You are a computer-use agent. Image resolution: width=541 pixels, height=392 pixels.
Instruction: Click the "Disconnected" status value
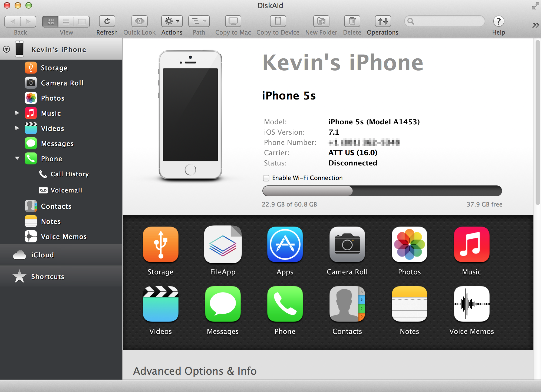pos(353,163)
